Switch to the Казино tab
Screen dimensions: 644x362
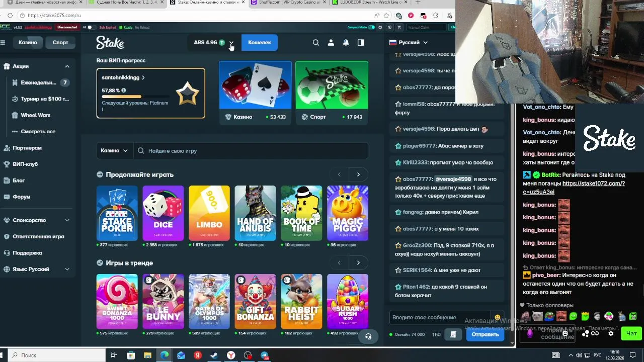pyautogui.click(x=28, y=43)
